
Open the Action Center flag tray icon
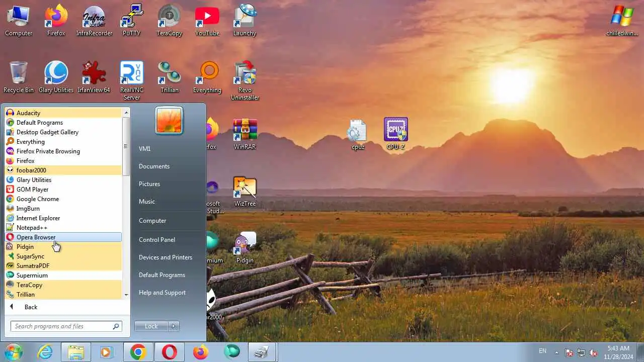point(569,352)
